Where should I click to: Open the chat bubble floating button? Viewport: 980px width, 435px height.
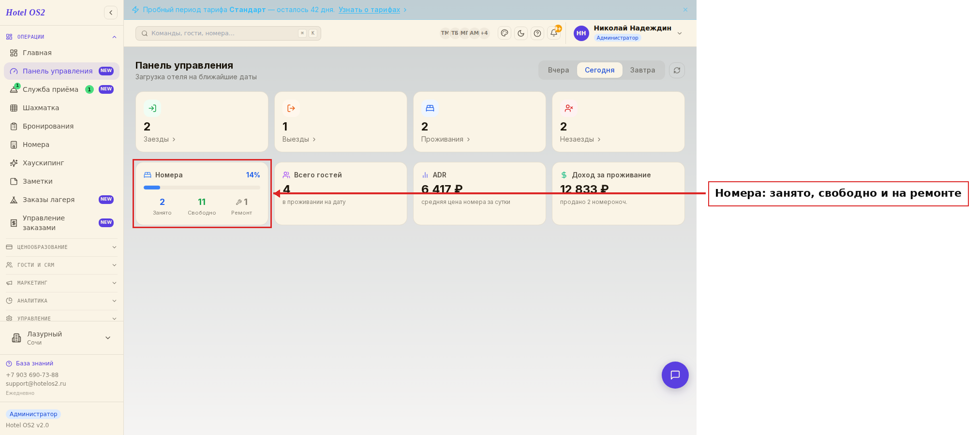point(675,375)
